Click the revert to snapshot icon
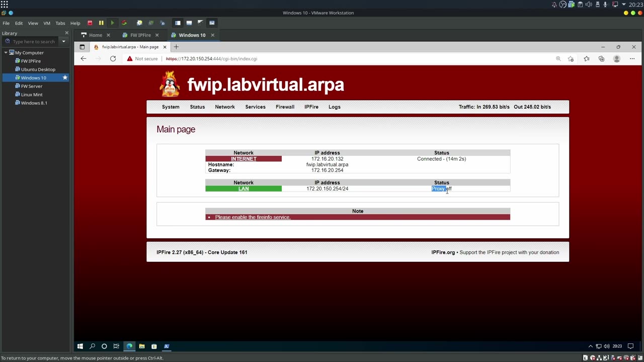 point(150,23)
